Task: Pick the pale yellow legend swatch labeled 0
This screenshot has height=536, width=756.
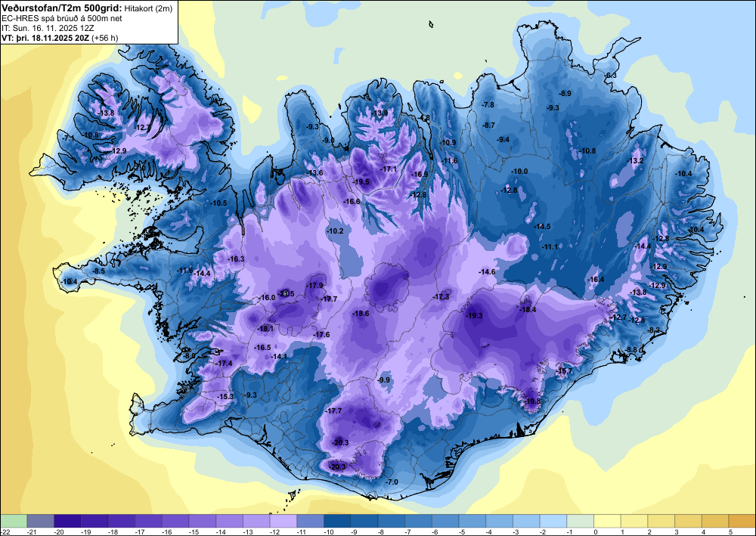Action: [x=608, y=521]
